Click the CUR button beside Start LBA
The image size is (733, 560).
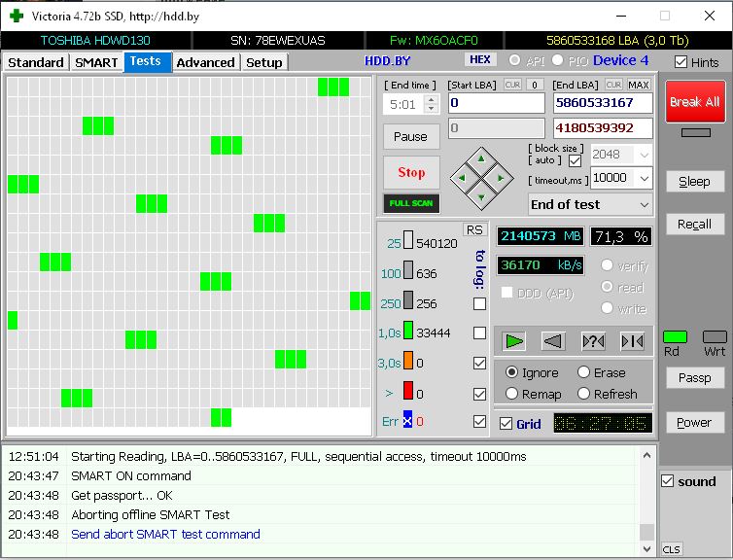click(x=512, y=85)
